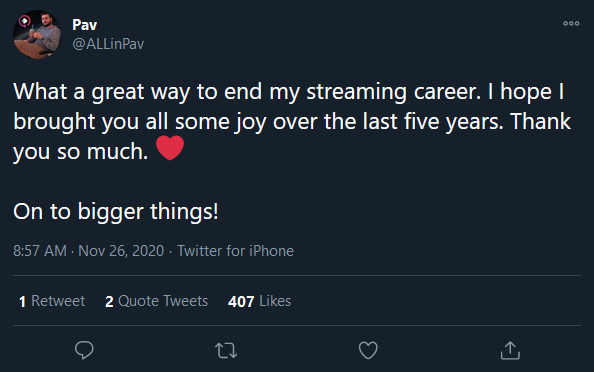Click the reply speech bubble icon
Image resolution: width=594 pixels, height=372 pixels.
point(84,350)
